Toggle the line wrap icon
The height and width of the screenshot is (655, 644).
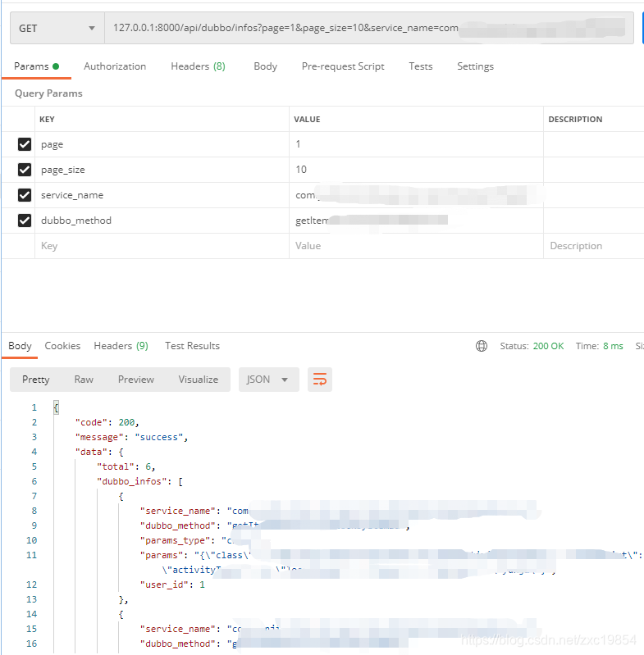click(x=320, y=380)
